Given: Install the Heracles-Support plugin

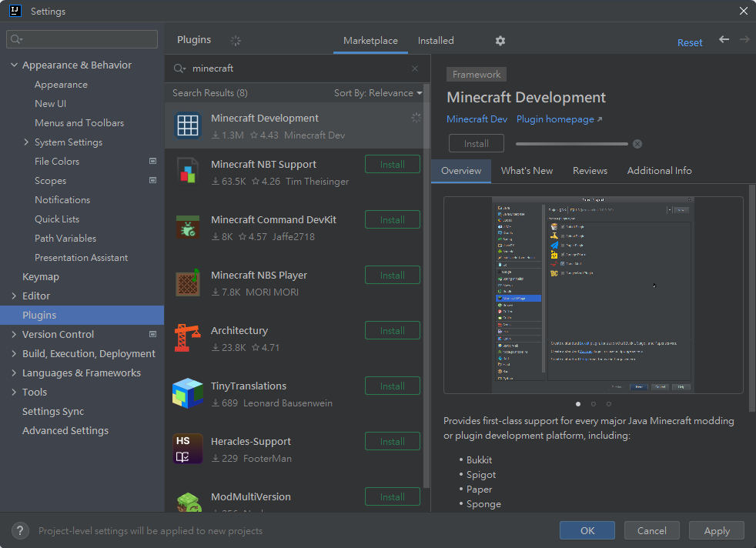Looking at the screenshot, I should [x=393, y=442].
